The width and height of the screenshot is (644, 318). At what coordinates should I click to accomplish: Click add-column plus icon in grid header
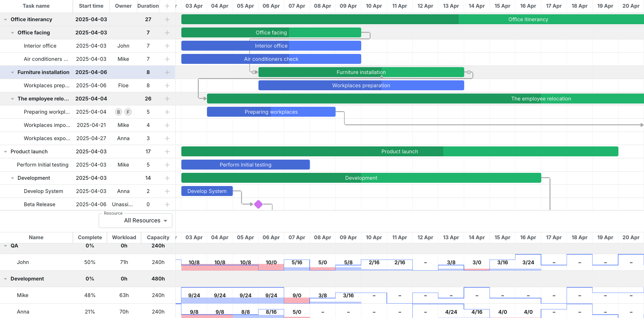point(167,6)
